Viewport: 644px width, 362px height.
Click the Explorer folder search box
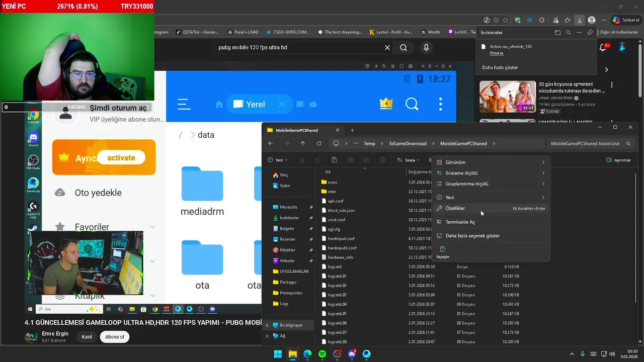tap(590, 143)
